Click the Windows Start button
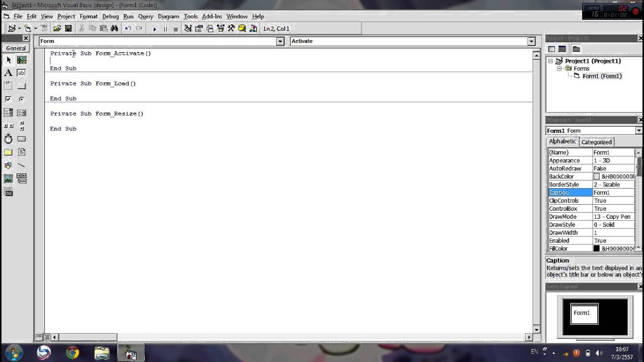This screenshot has height=362, width=644. coord(14,352)
